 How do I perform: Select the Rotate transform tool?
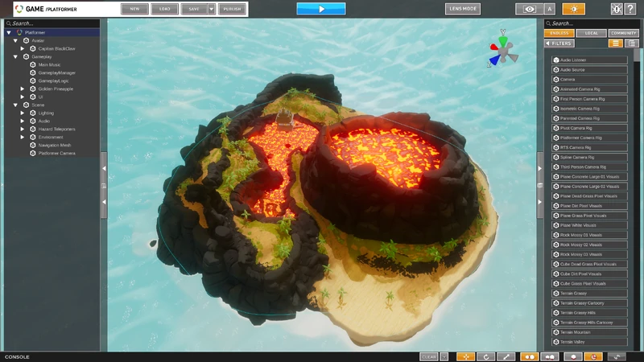[x=486, y=356]
